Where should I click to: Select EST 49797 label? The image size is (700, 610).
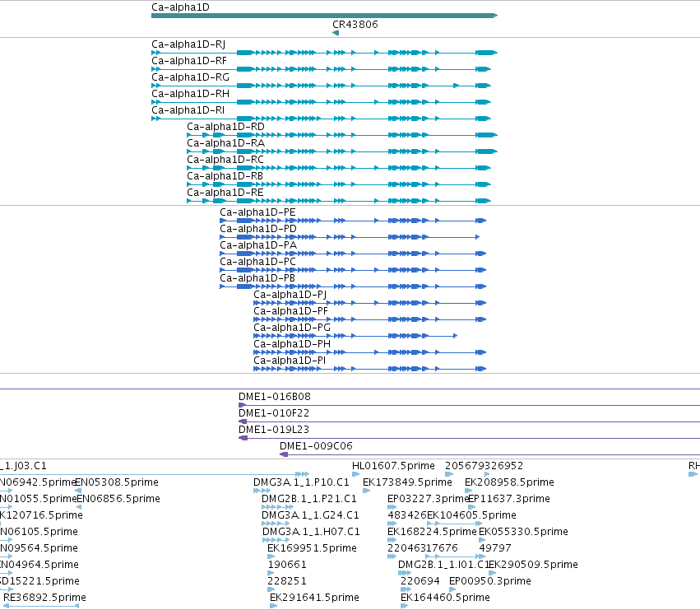(495, 548)
